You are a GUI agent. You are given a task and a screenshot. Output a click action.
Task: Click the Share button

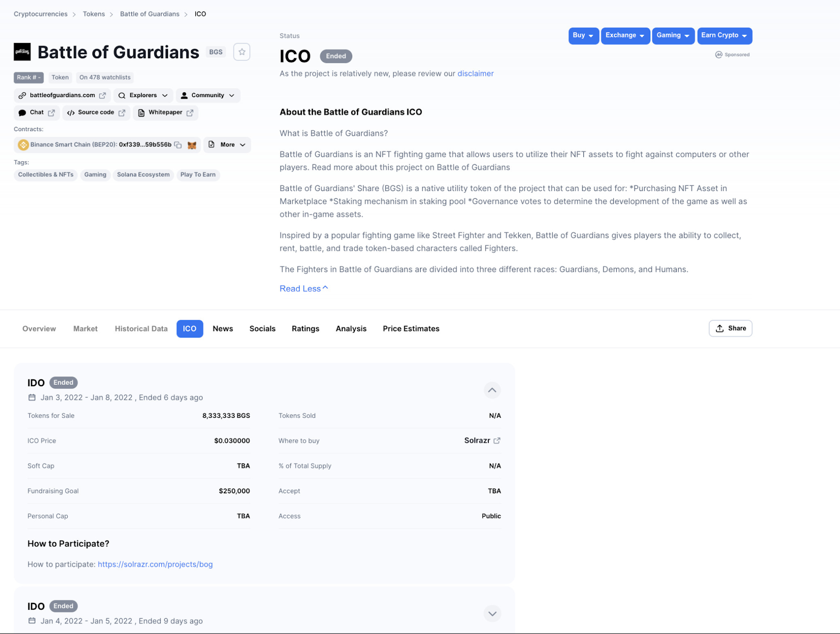(730, 329)
